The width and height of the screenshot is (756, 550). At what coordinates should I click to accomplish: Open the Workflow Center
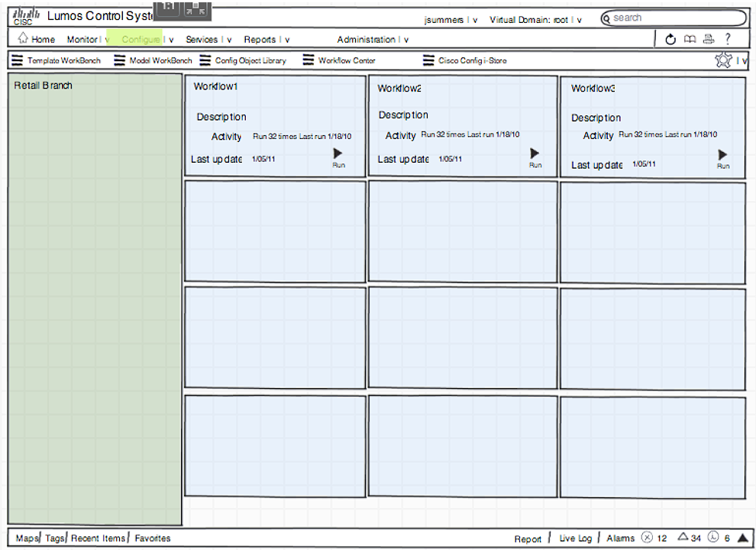click(x=340, y=60)
